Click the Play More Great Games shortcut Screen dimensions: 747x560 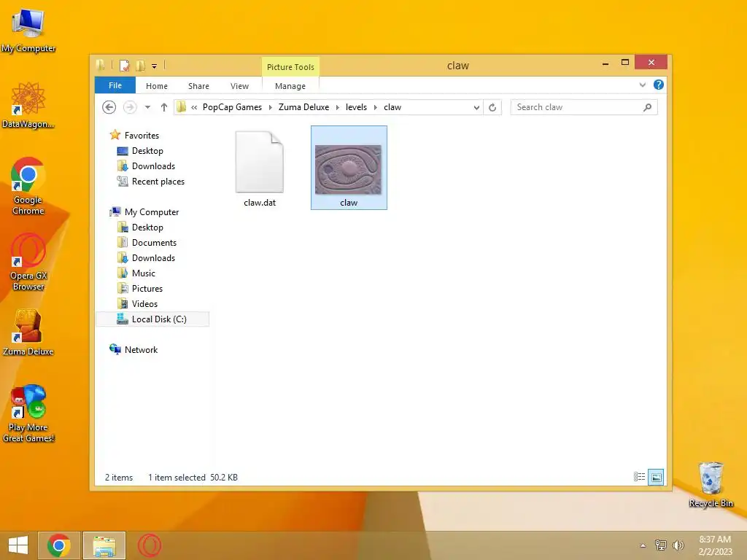click(x=28, y=414)
